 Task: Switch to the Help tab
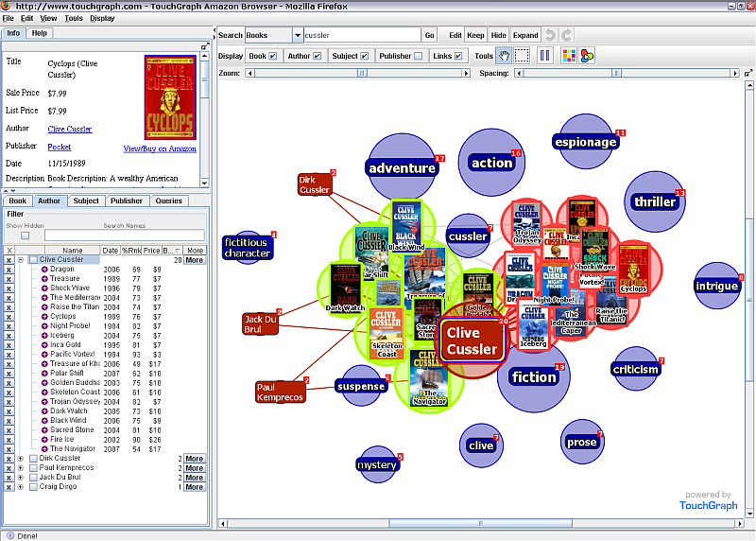[39, 33]
